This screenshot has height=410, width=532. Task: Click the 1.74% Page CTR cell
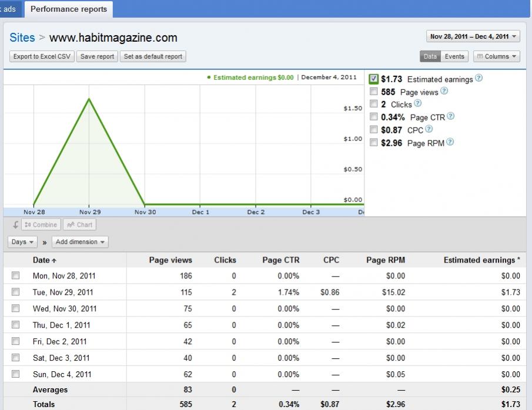click(289, 292)
